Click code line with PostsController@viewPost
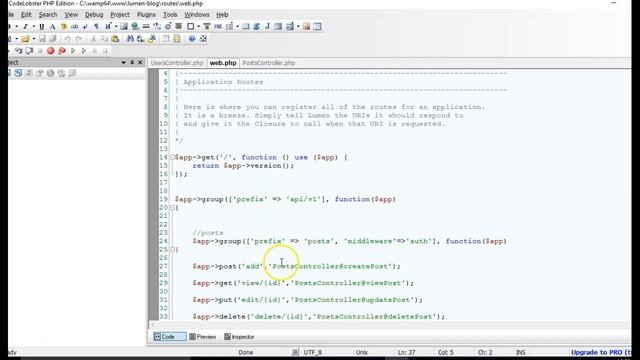This screenshot has width=640, height=360. [x=303, y=283]
